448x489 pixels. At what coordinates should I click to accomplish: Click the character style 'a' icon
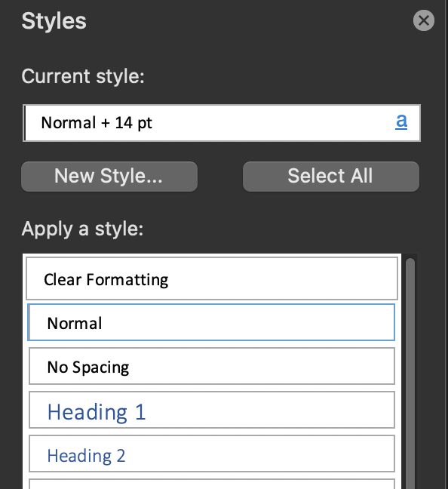(401, 121)
